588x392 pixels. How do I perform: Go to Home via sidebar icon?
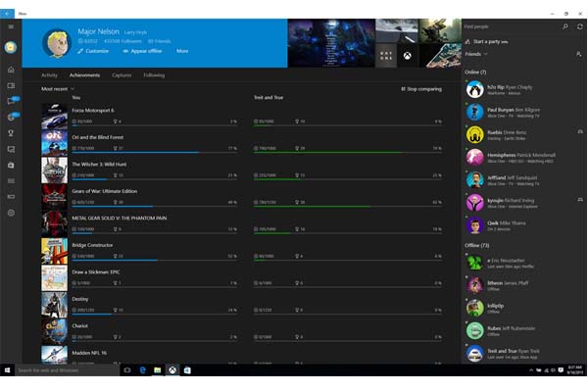(x=11, y=70)
